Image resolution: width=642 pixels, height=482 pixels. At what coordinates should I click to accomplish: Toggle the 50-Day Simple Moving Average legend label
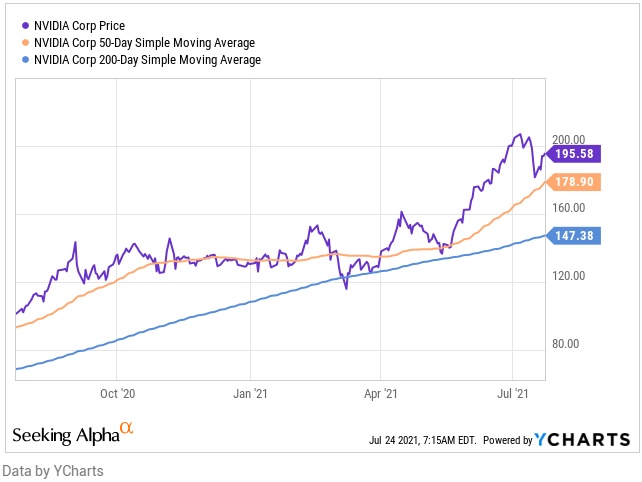coord(144,42)
